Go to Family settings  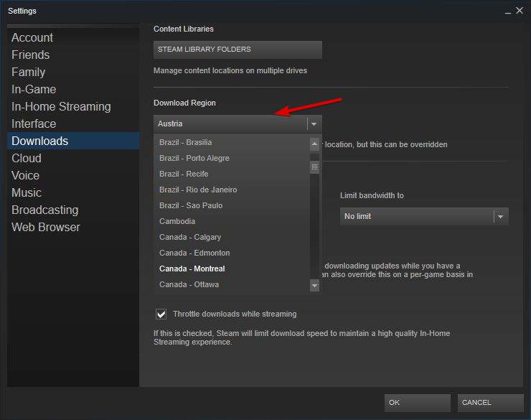pyautogui.click(x=72, y=72)
